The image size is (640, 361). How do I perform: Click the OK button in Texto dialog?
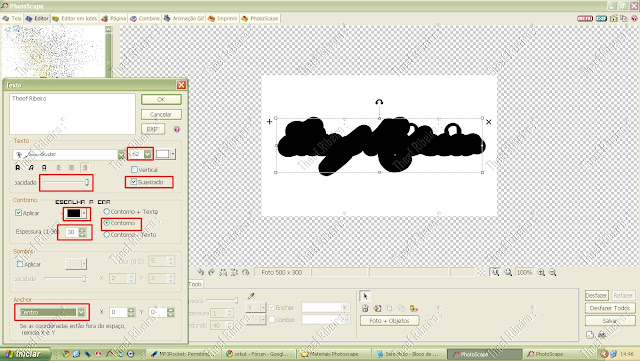pos(161,99)
